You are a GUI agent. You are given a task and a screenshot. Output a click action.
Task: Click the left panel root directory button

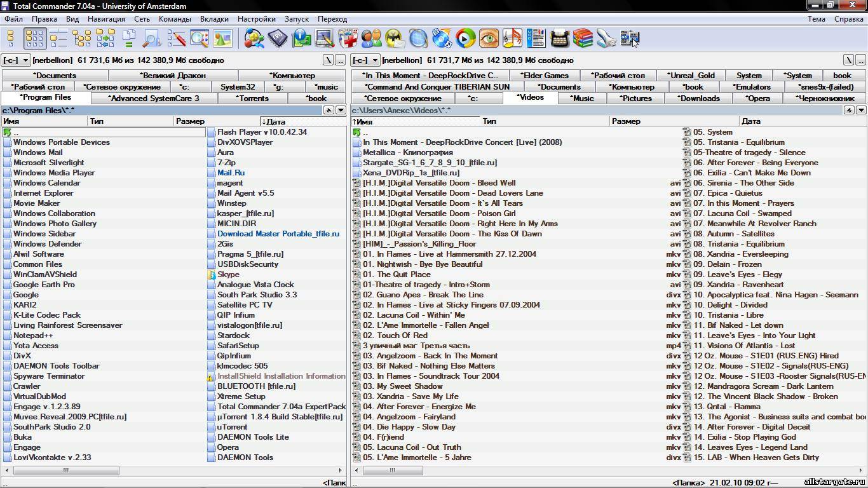click(329, 60)
